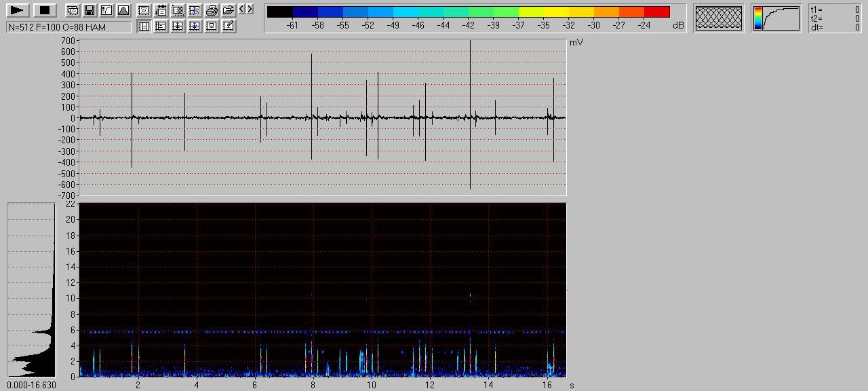Viewport: 868px width, 391px height.
Task: Click the yellow swatch on dB color scale
Action: click(x=542, y=12)
